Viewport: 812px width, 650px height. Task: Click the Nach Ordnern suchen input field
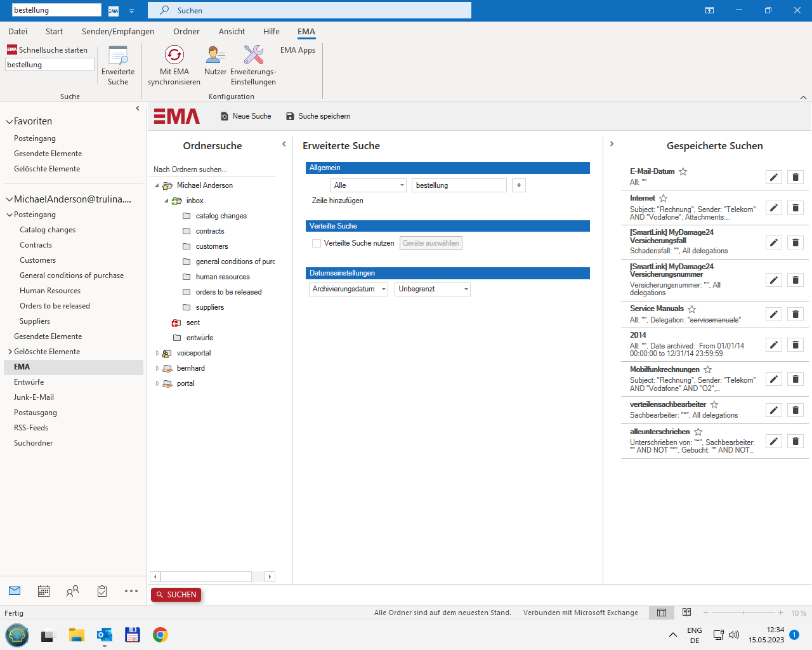pos(213,169)
